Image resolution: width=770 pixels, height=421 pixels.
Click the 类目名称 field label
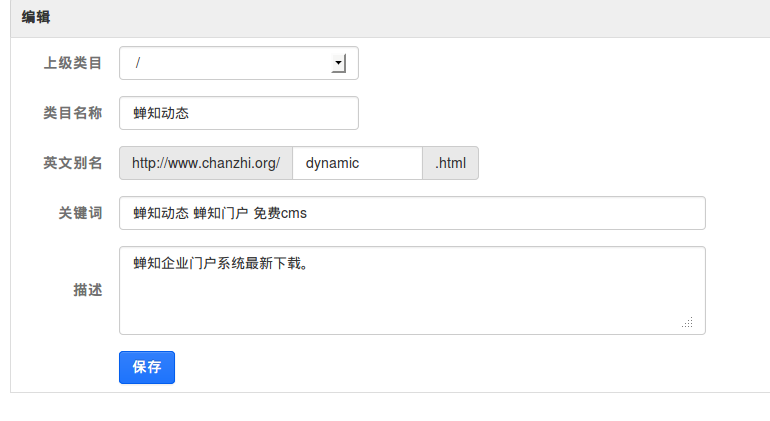click(x=73, y=113)
